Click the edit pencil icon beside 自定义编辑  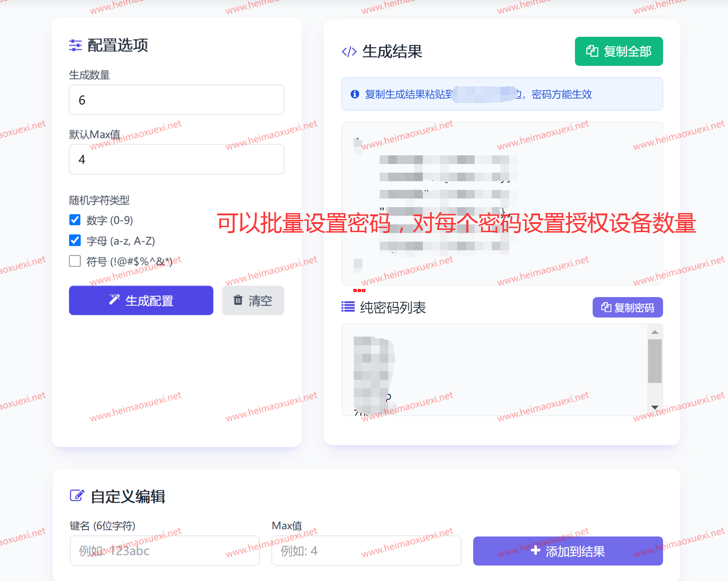point(77,496)
